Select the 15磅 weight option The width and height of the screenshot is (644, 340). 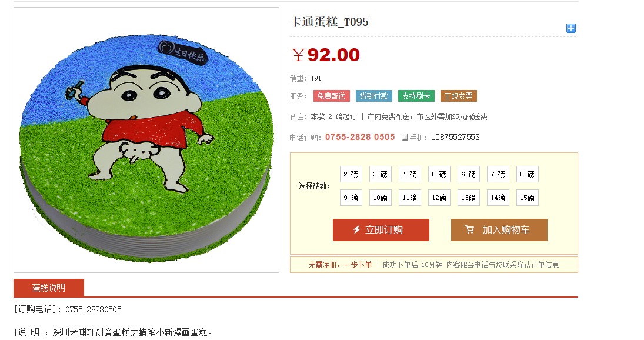pos(528,198)
